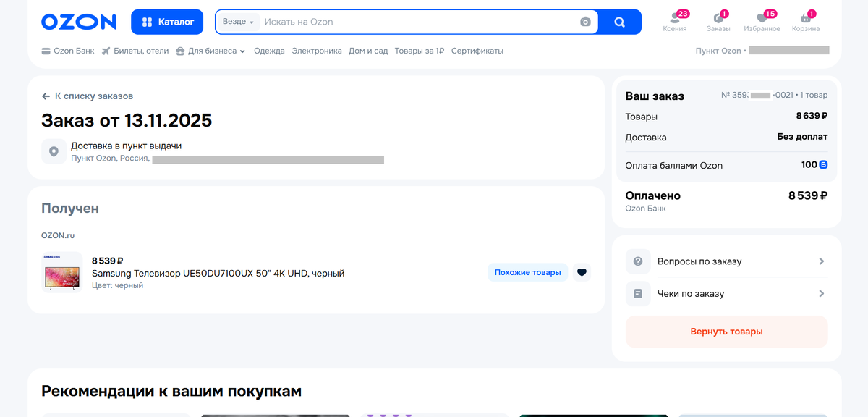Click the Ozon points badge icon next to 100
This screenshot has width=868, height=417.
point(823,165)
